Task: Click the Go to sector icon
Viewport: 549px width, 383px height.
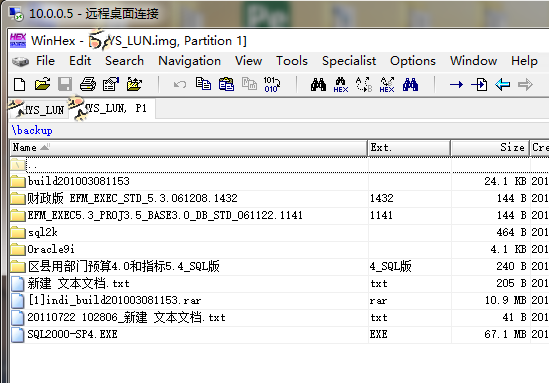Action: (x=479, y=84)
